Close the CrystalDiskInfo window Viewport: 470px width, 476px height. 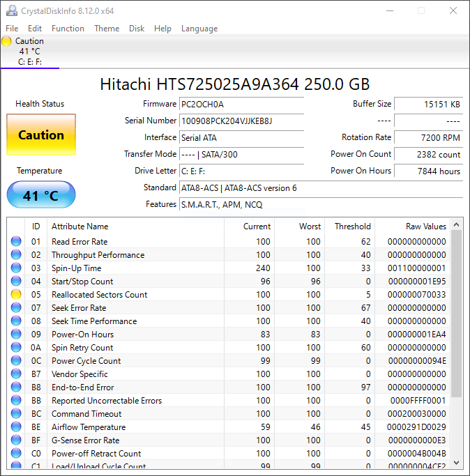(x=453, y=10)
